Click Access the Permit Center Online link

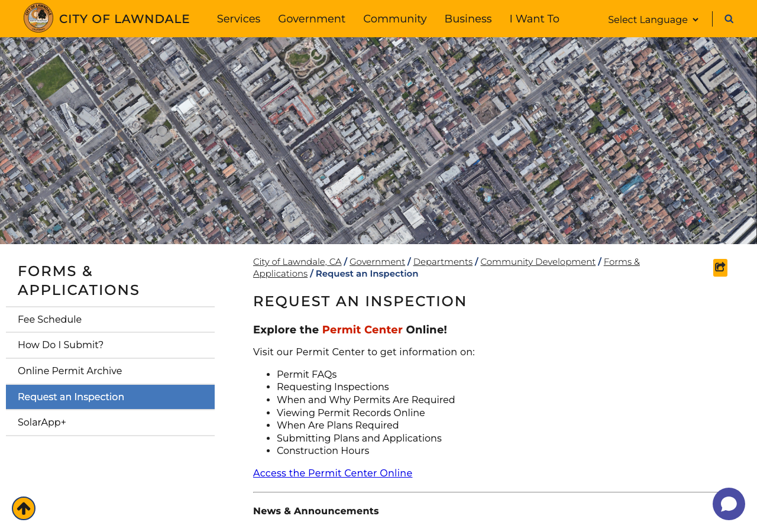coord(332,473)
